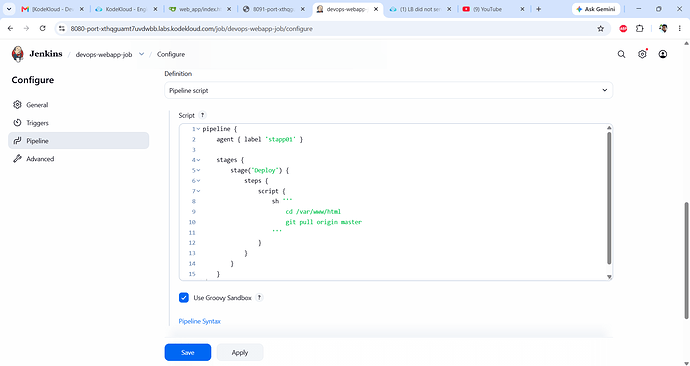
Task: Click the Jenkins logo icon
Action: click(x=18, y=54)
